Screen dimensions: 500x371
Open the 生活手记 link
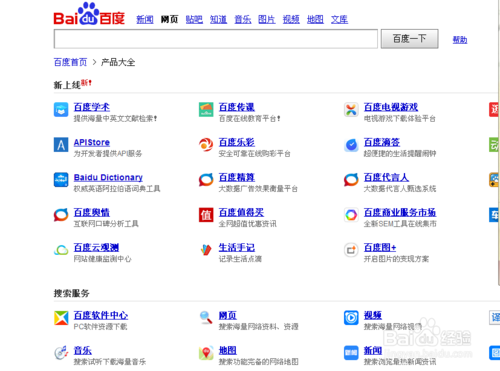(x=237, y=247)
